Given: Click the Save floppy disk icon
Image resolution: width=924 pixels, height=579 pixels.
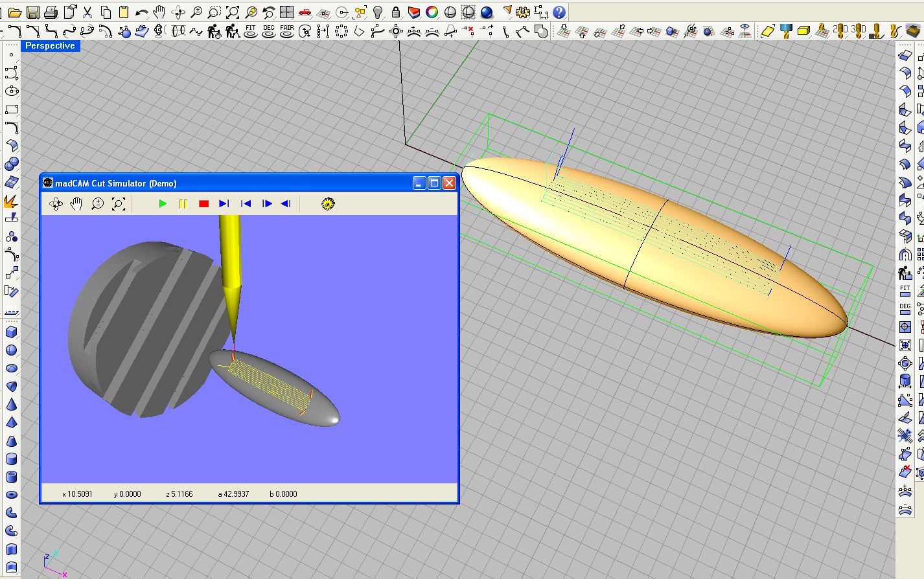Looking at the screenshot, I should tap(32, 12).
